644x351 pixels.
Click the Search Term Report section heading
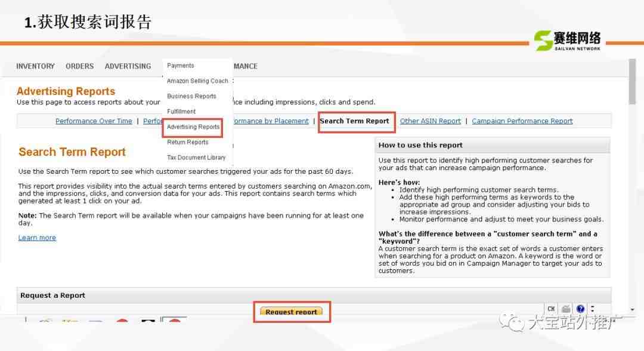coord(72,152)
